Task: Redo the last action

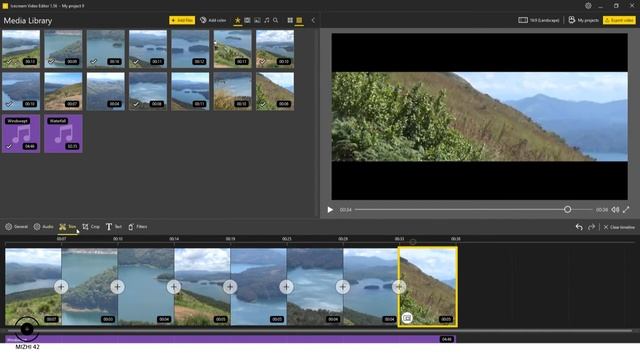Action: (x=591, y=227)
